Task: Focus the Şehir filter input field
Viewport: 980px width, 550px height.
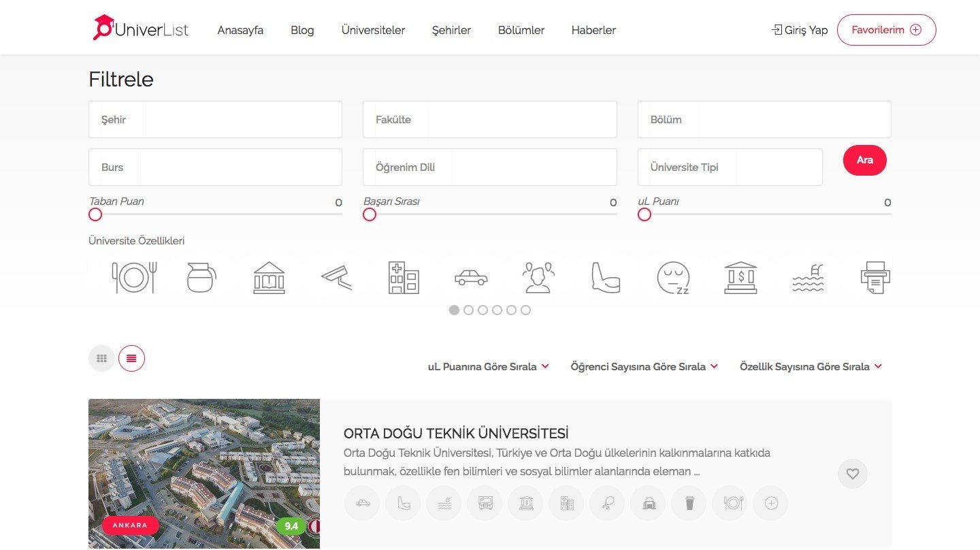Action: (215, 120)
